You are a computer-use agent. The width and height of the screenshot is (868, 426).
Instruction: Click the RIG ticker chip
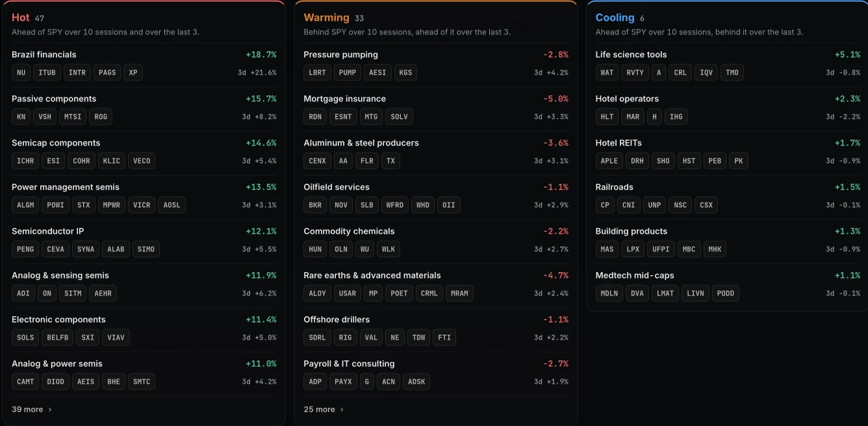[346, 338]
